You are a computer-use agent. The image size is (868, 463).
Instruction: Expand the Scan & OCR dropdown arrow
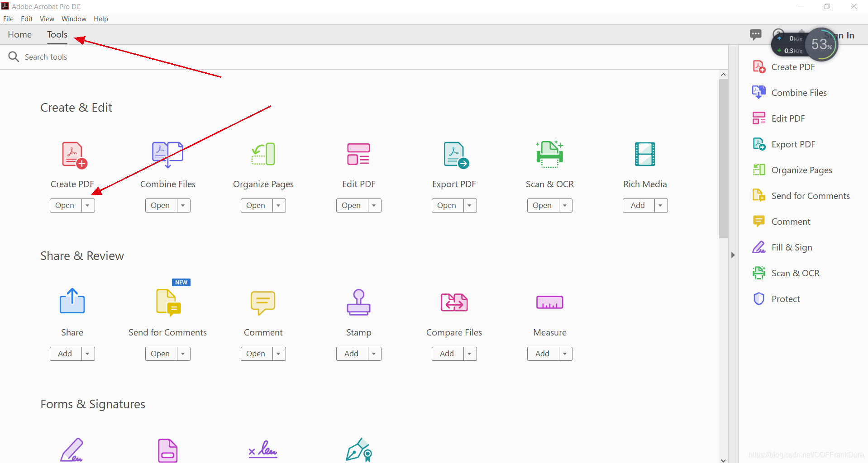click(x=565, y=205)
